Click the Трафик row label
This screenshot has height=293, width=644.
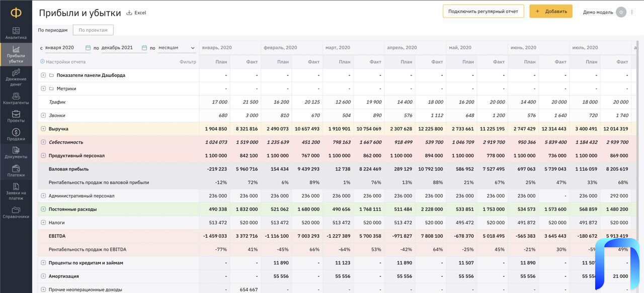click(57, 102)
